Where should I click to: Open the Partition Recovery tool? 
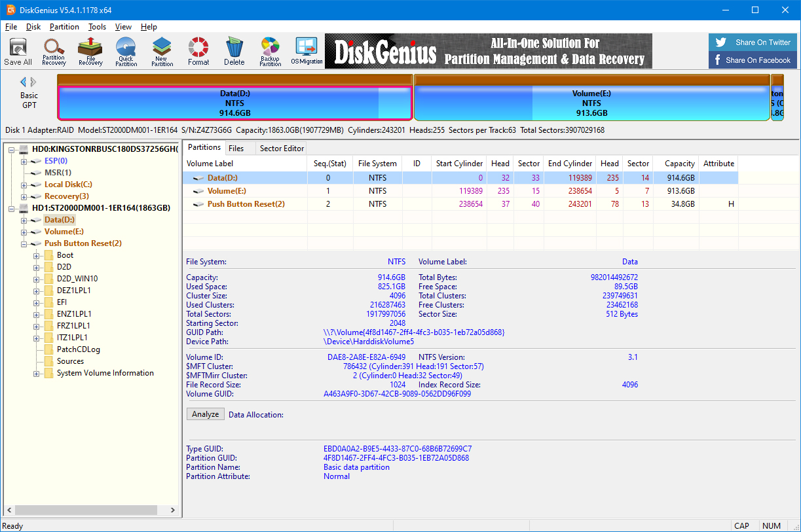[54, 52]
